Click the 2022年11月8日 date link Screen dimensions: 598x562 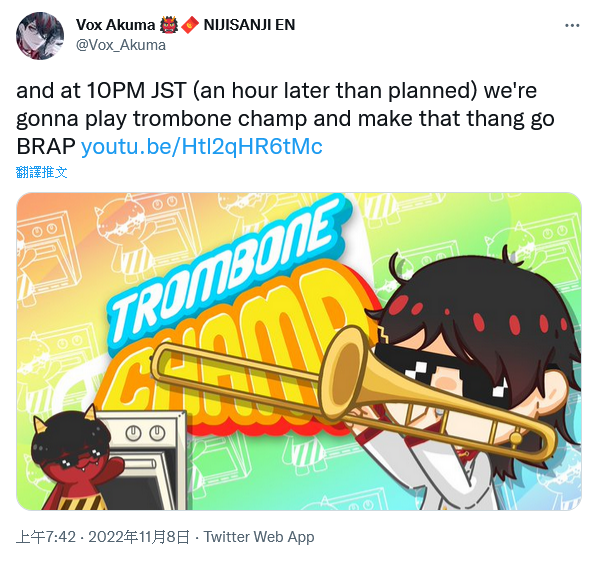[139, 537]
